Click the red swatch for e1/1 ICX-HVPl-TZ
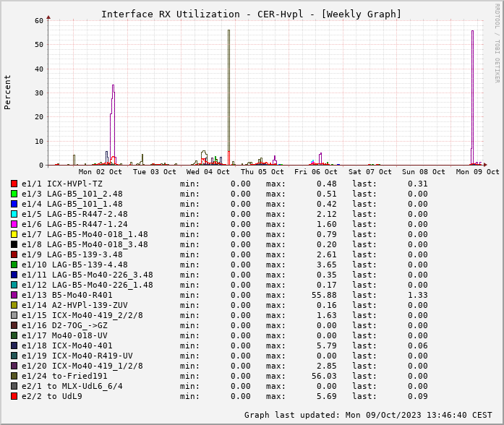The width and height of the screenshot is (504, 425). coord(14,184)
